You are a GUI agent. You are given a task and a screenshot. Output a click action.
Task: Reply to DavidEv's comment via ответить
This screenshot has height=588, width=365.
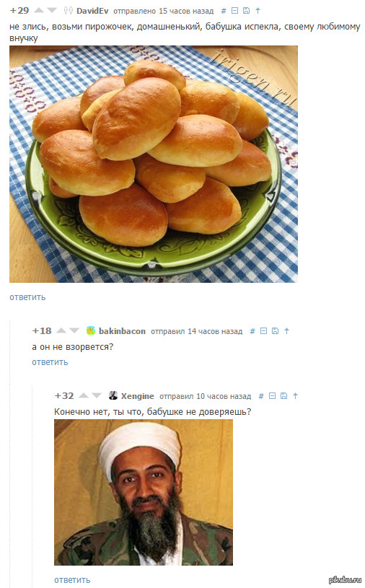pos(27,297)
